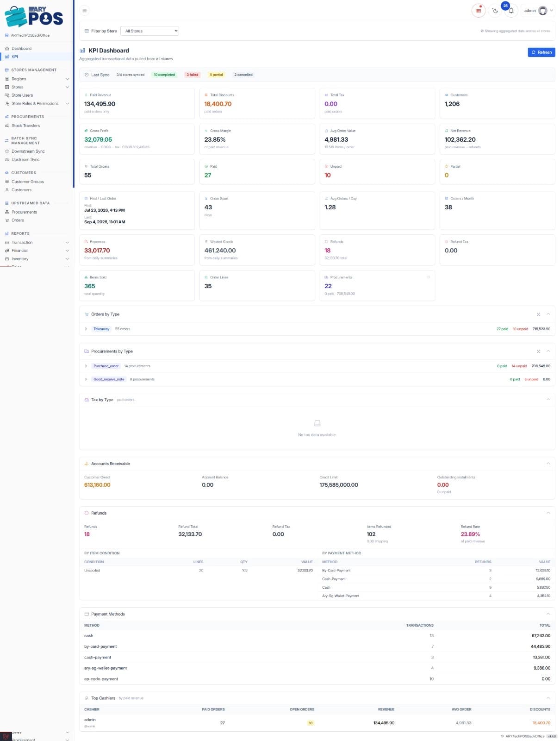Toggle the hamburger sidebar menu button
The image size is (560, 741).
click(84, 10)
